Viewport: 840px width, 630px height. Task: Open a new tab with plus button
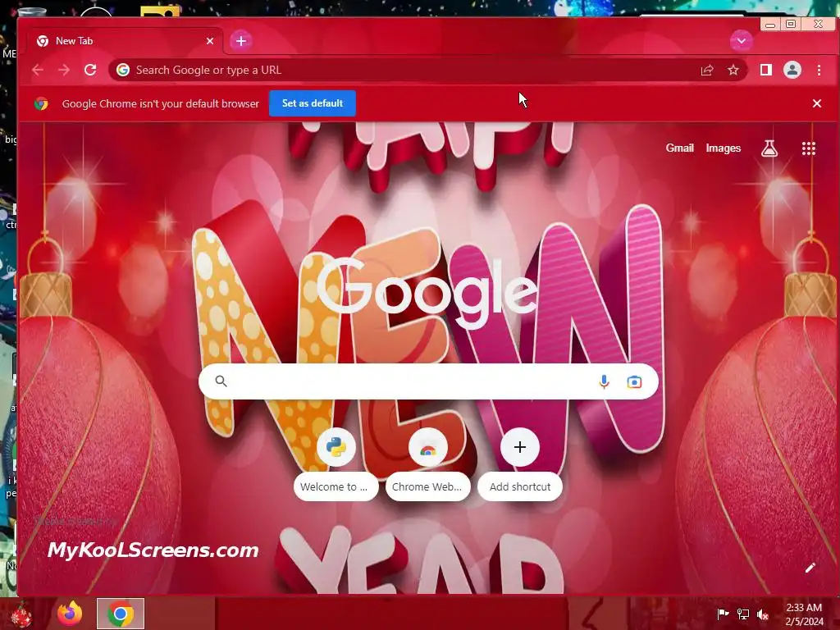tap(241, 41)
